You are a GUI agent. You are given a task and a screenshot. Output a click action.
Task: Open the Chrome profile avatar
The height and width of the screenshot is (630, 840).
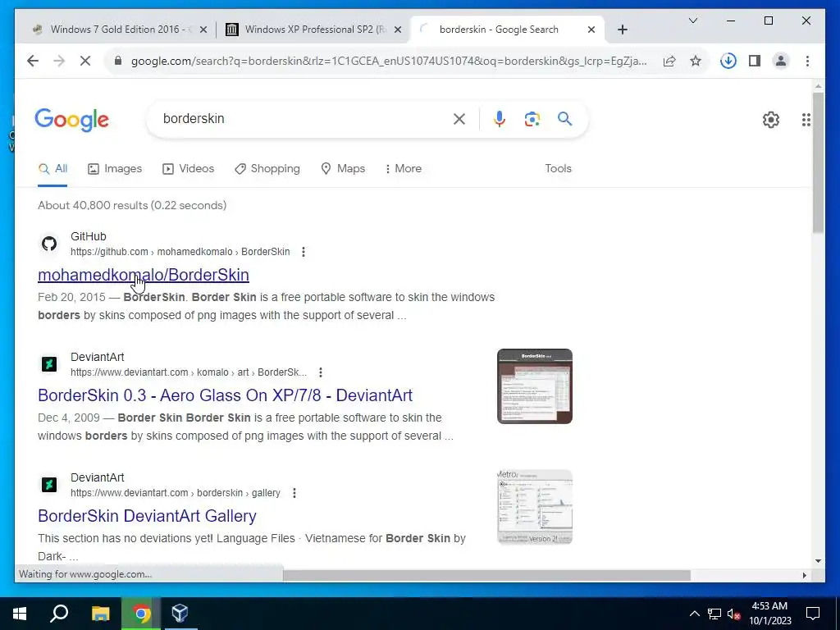coord(781,61)
